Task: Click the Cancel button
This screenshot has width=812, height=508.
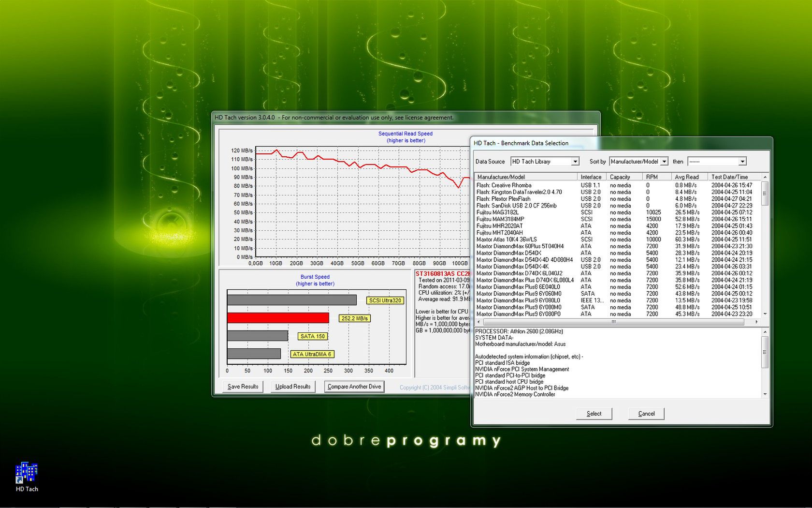Action: tap(646, 414)
